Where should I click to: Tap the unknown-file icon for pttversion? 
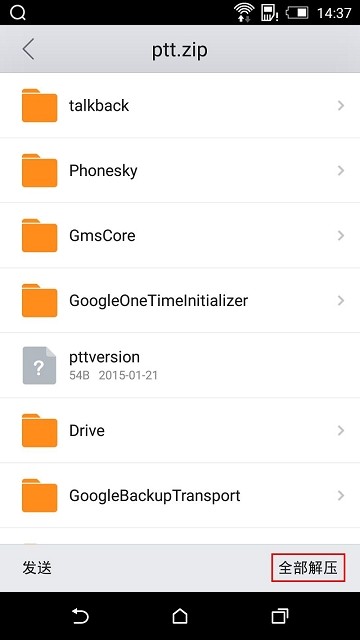click(x=39, y=365)
